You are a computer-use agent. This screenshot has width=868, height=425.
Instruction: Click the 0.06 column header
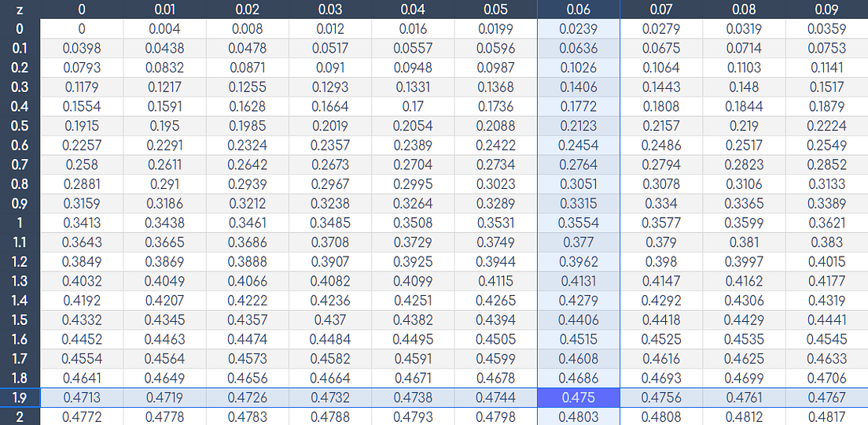click(x=579, y=9)
